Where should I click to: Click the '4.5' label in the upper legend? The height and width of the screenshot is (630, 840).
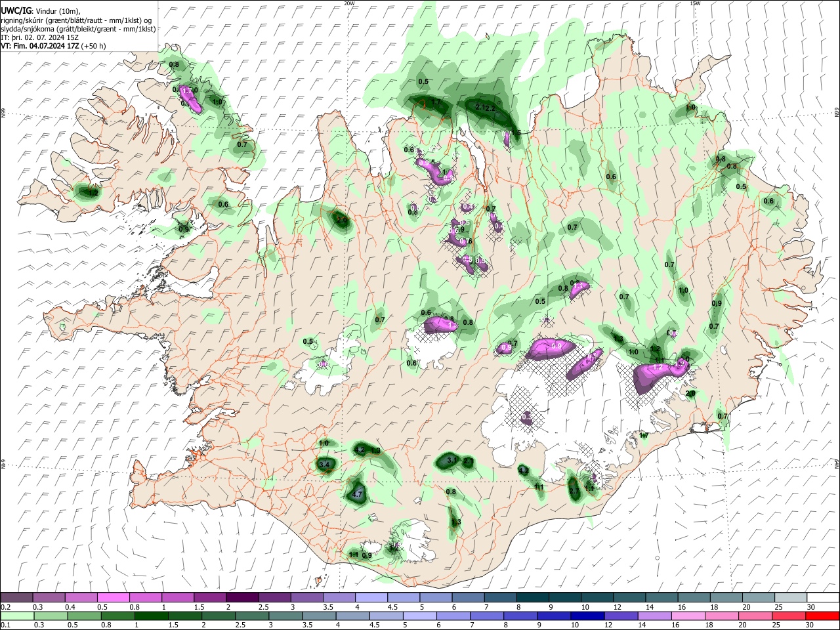pos(392,607)
